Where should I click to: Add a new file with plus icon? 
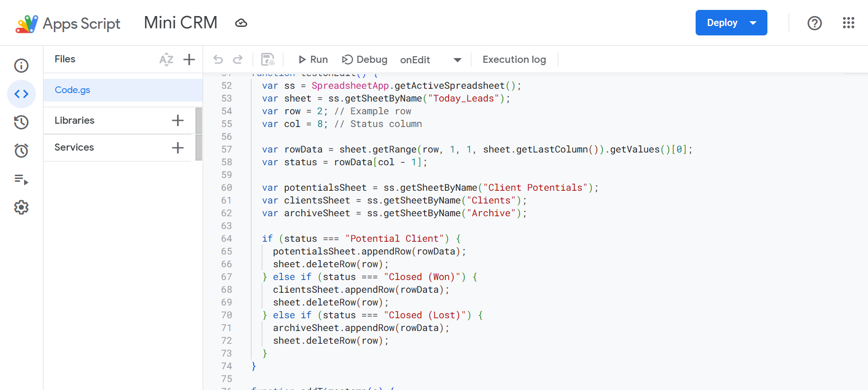tap(189, 59)
